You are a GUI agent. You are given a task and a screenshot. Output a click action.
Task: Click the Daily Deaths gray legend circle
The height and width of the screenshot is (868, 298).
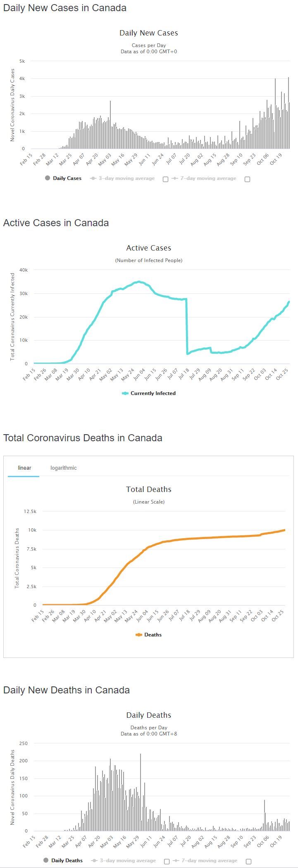(46, 861)
